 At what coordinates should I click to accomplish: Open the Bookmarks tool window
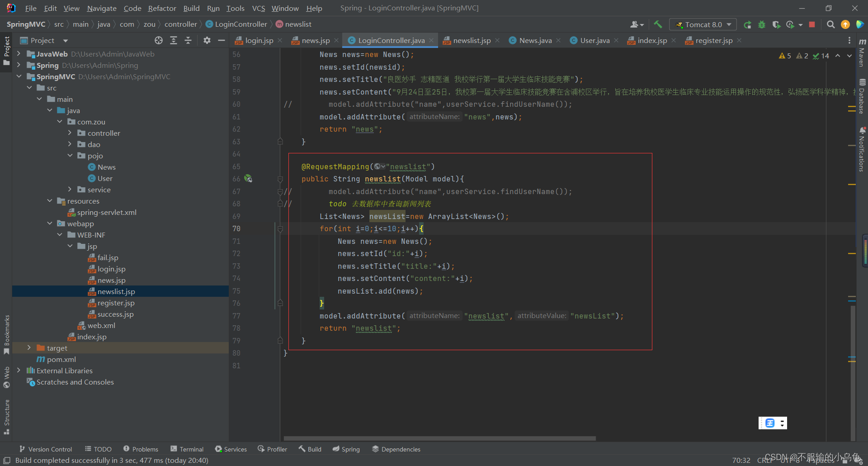coord(6,335)
